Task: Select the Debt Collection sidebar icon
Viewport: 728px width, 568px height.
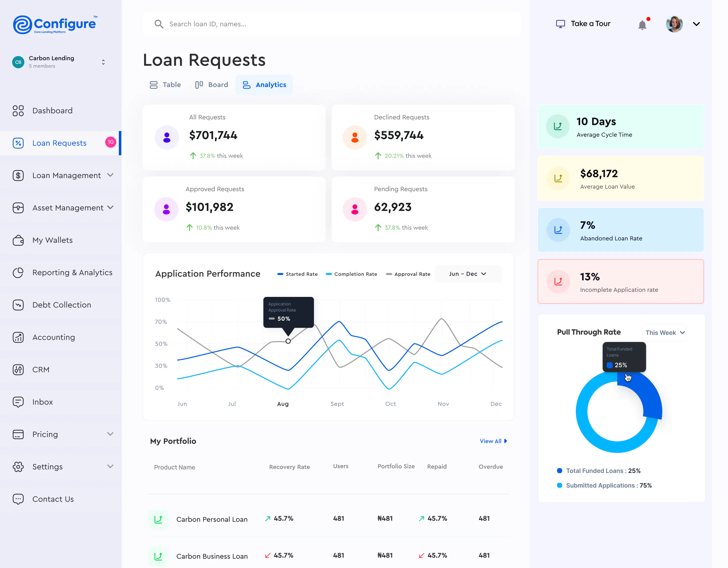Action: pyautogui.click(x=18, y=305)
